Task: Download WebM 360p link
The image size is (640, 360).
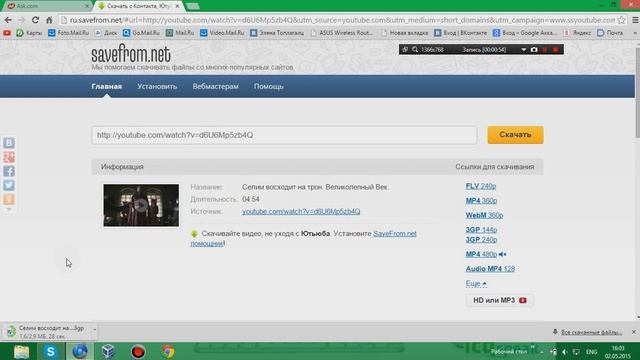Action: 484,215
